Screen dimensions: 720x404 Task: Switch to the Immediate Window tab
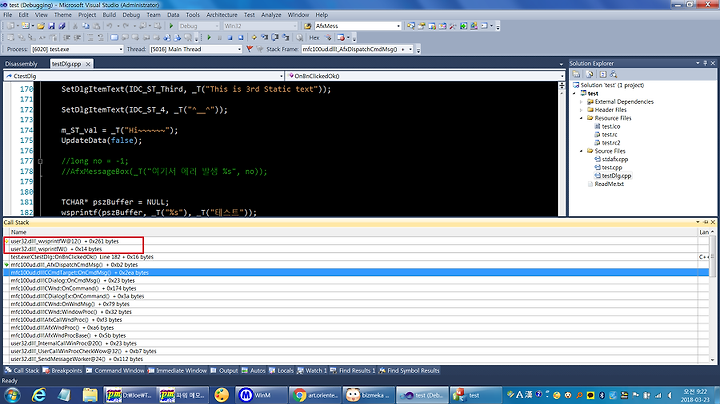(177, 370)
